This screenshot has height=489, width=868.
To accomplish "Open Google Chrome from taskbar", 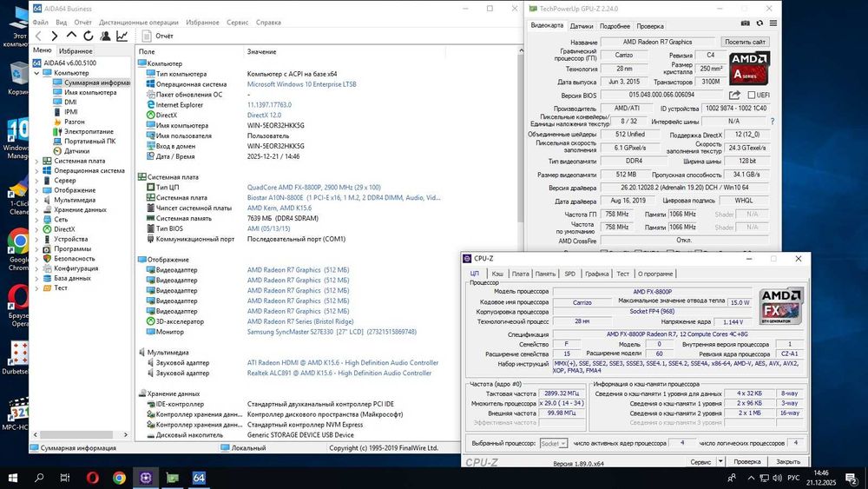I will [119, 478].
